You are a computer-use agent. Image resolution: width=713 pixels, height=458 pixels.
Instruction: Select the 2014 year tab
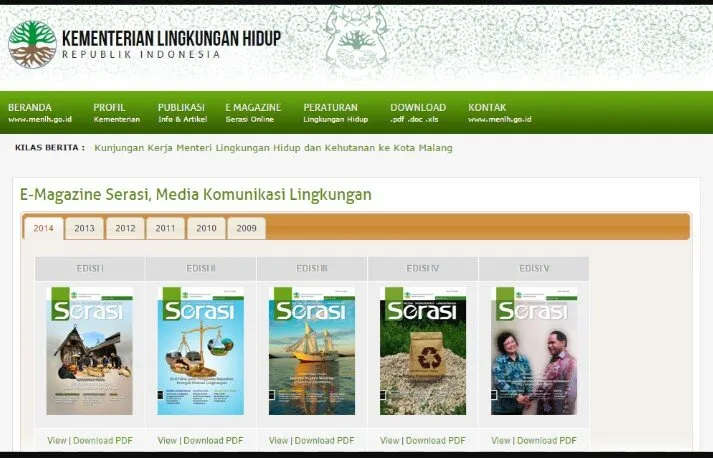click(44, 228)
